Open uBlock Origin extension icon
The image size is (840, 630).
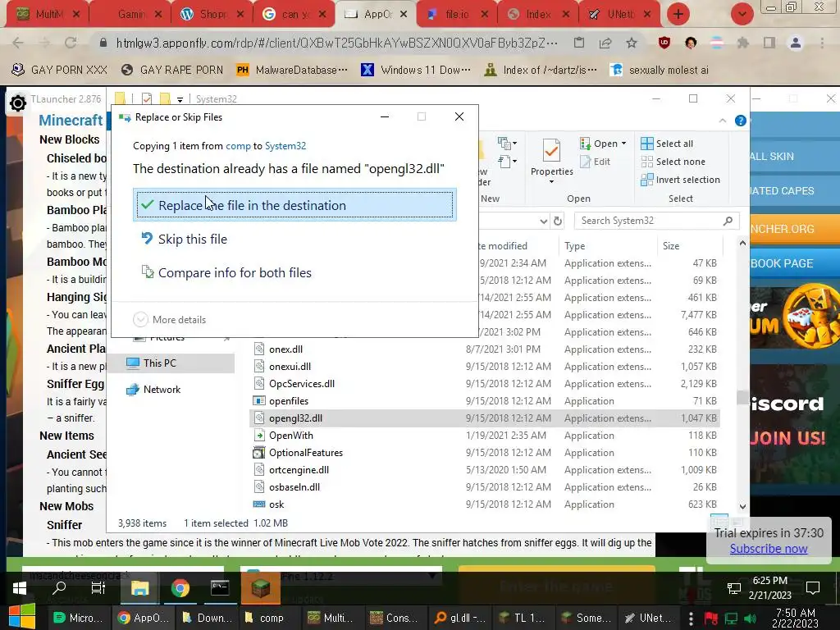(664, 43)
